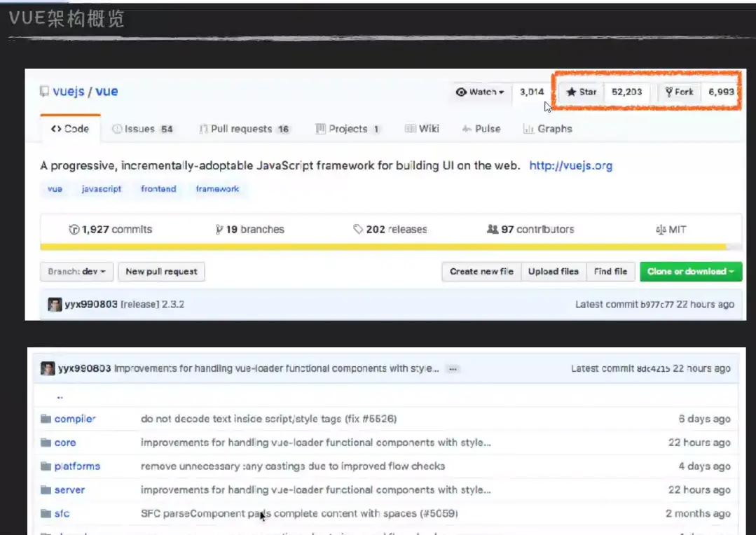
Task: Star the vue repository
Action: pyautogui.click(x=582, y=92)
